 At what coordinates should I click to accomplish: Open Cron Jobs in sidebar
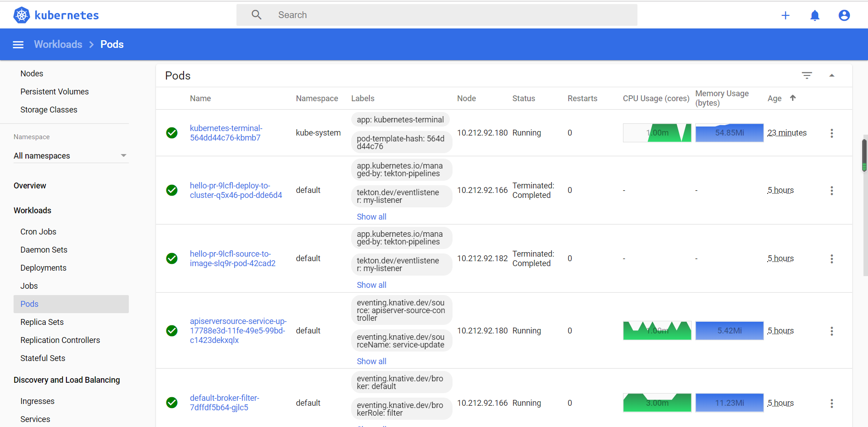38,232
